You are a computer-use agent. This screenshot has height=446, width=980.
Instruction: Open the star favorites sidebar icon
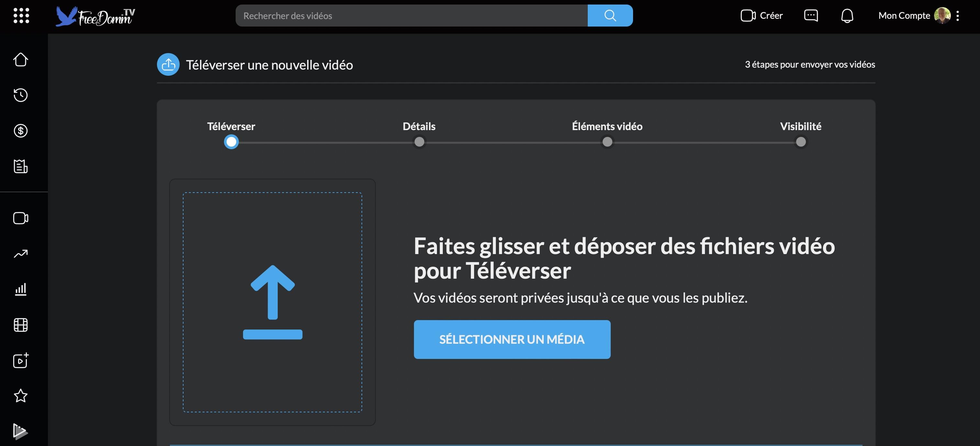click(x=20, y=396)
